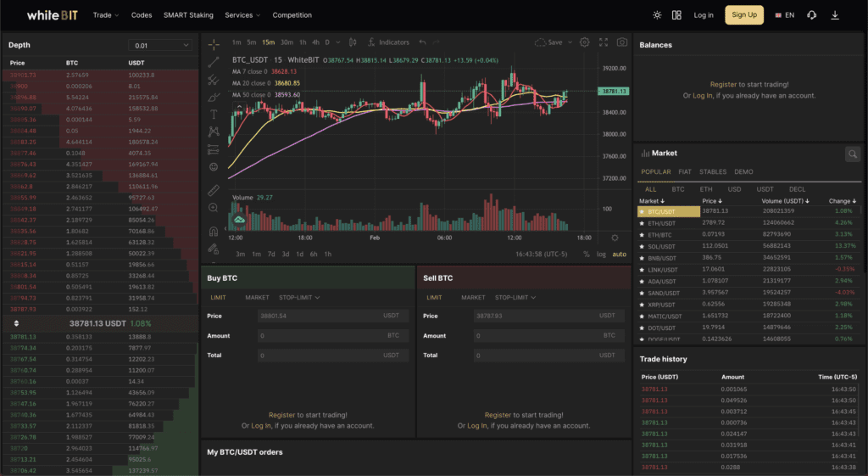Switch theme using the sun icon
The height and width of the screenshot is (476, 868).
(x=657, y=15)
